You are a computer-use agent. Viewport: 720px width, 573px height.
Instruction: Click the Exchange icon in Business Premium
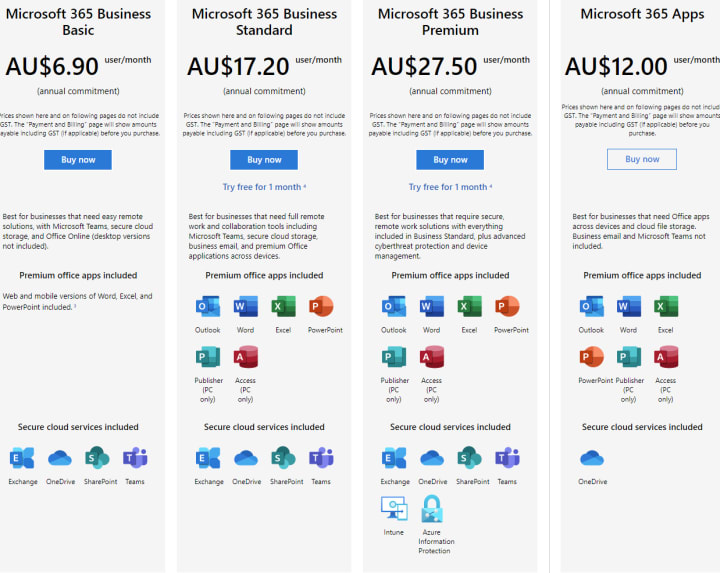click(x=394, y=458)
